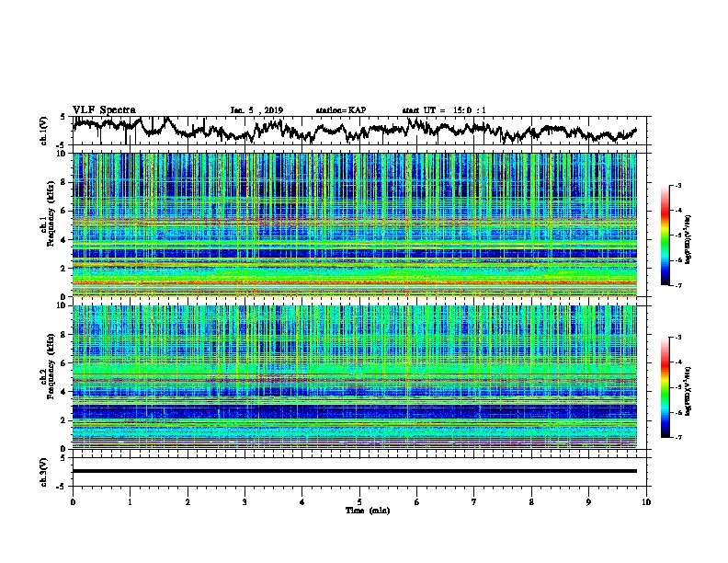This screenshot has width=728, height=563.
Task: Click the log(PSD) label beside ch.2 colorbar
Action: click(x=688, y=390)
